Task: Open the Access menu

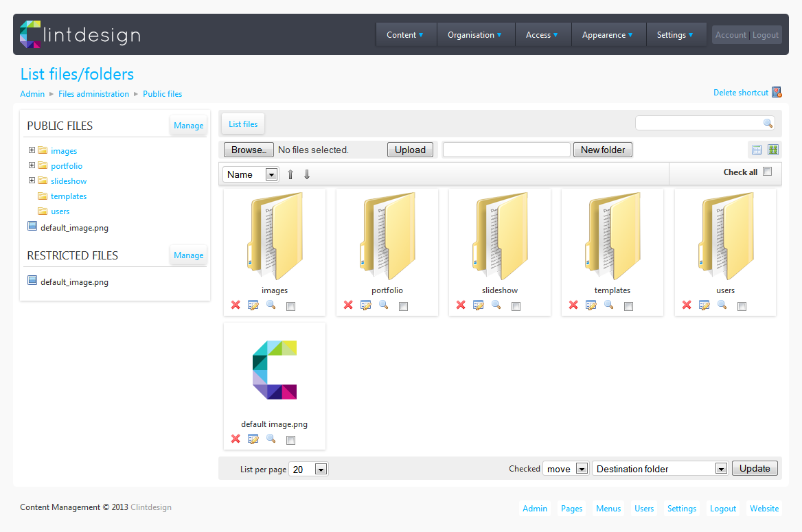Action: (x=542, y=35)
